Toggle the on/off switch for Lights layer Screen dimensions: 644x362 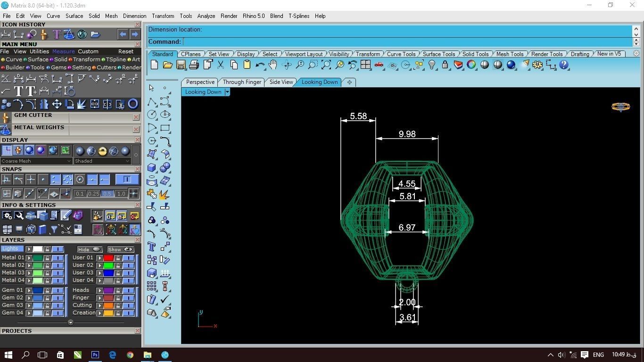tap(58, 249)
